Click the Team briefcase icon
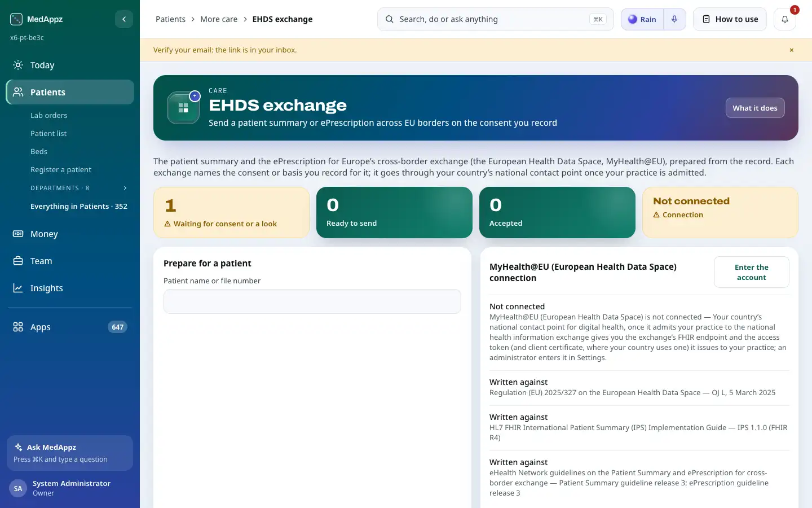 (x=18, y=261)
